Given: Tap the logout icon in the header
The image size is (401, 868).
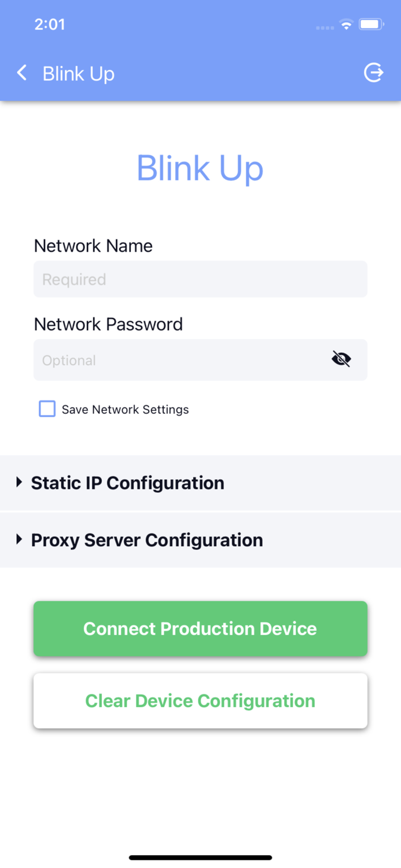Looking at the screenshot, I should click(373, 73).
